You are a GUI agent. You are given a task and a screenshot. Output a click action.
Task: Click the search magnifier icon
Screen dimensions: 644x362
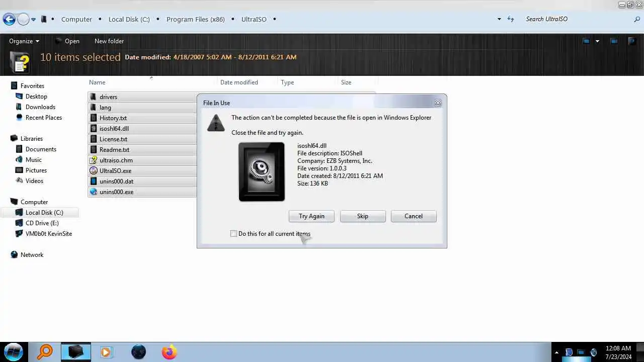tap(637, 19)
